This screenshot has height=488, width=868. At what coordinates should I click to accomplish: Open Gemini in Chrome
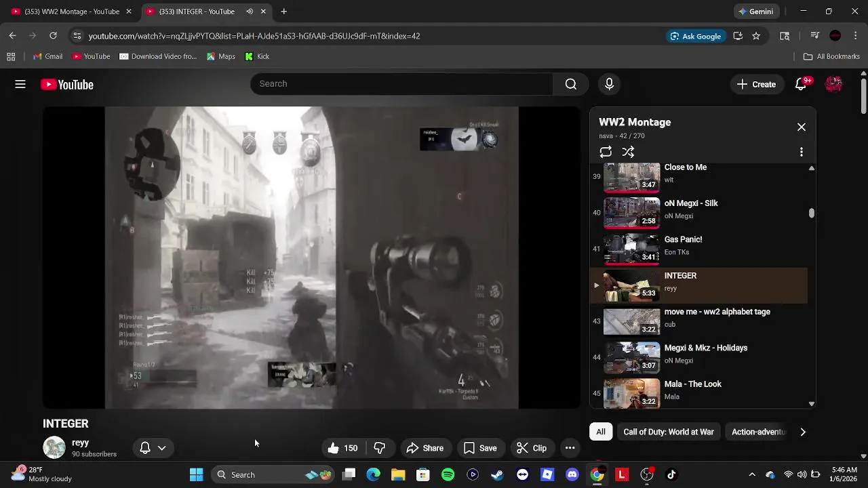755,12
